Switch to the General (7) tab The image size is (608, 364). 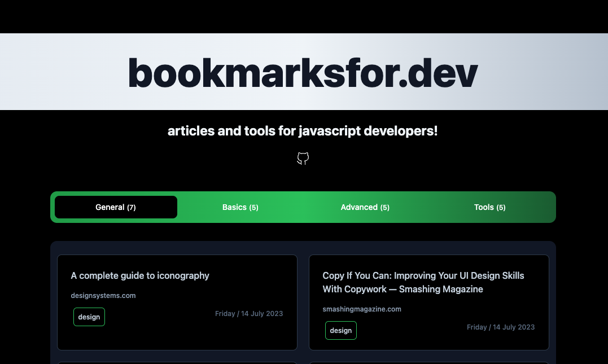115,207
